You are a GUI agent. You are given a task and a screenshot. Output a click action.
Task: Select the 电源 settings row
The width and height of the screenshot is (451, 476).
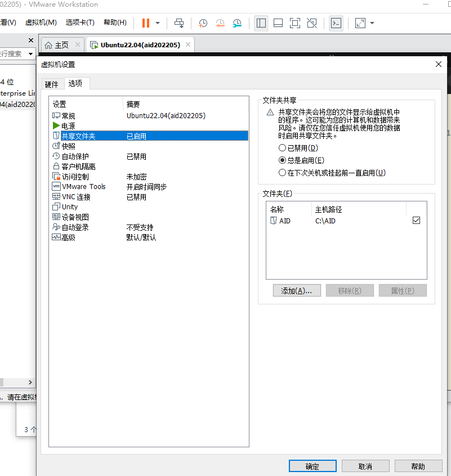[x=150, y=125]
